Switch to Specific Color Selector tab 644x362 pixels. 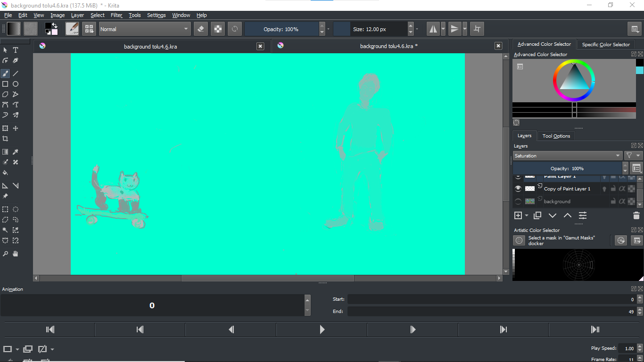pyautogui.click(x=605, y=44)
